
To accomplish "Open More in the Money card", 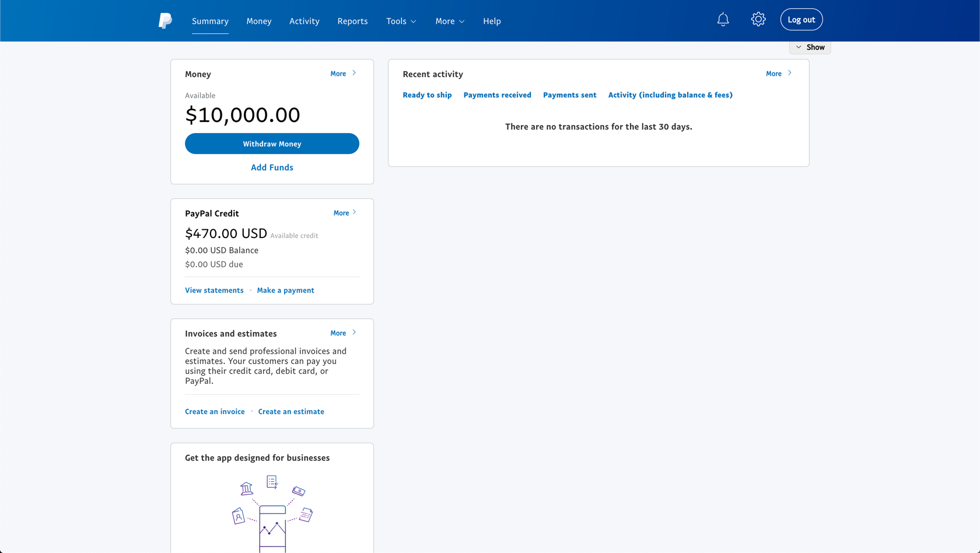I will 343,73.
